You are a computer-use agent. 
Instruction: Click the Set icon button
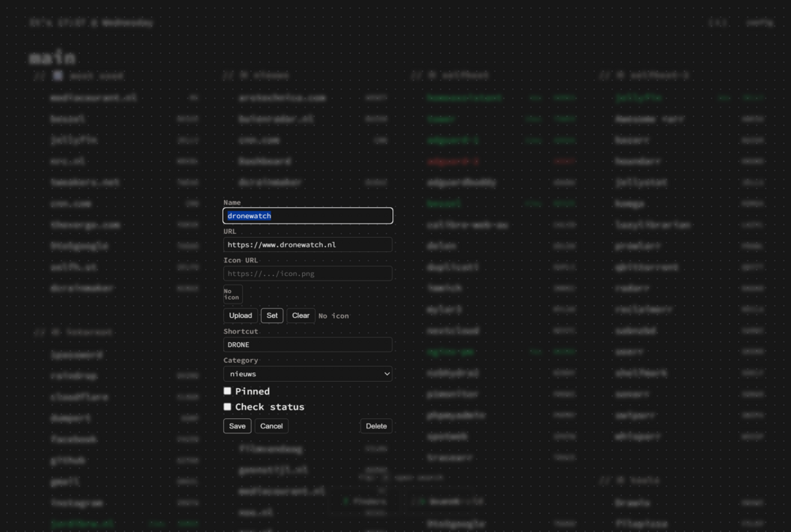point(272,315)
